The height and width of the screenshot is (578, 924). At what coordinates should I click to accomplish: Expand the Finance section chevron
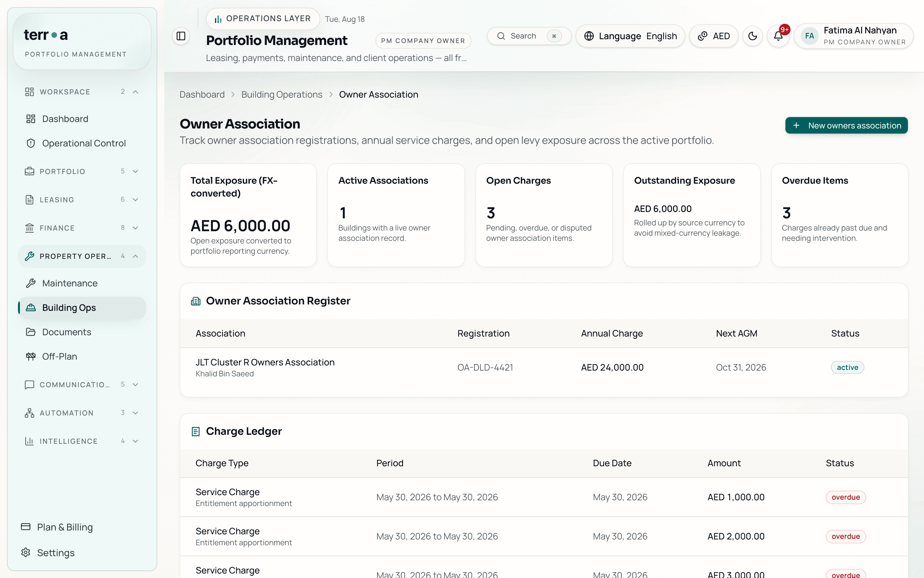click(135, 228)
